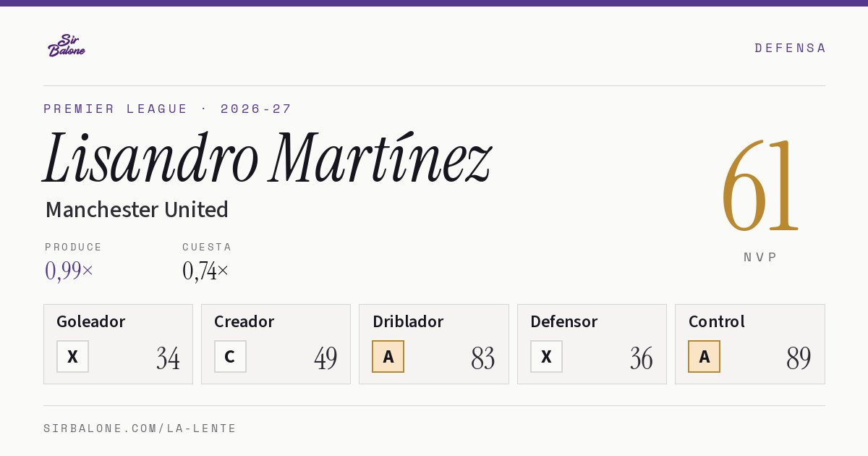
Task: Click the Control score 89
Action: [x=799, y=358]
